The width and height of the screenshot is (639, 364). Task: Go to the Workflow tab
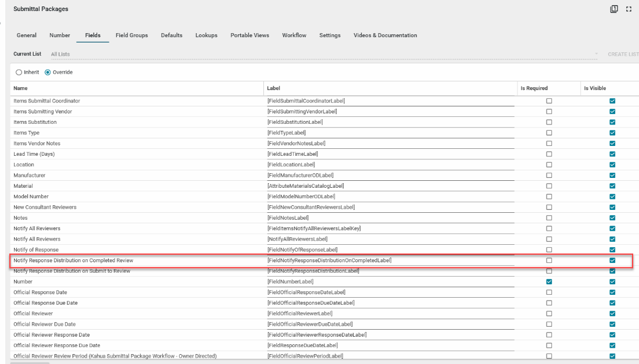[x=294, y=35]
